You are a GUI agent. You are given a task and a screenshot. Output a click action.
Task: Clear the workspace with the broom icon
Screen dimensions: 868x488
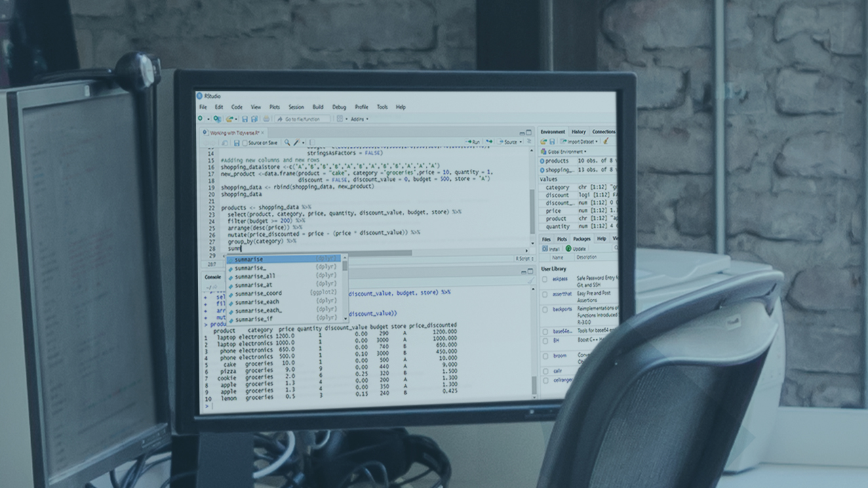coord(606,141)
